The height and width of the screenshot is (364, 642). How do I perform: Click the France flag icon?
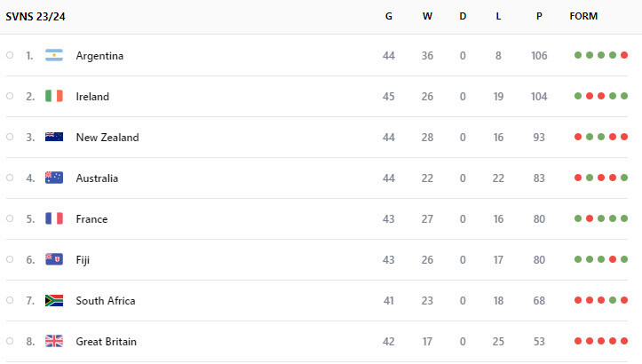(54, 218)
